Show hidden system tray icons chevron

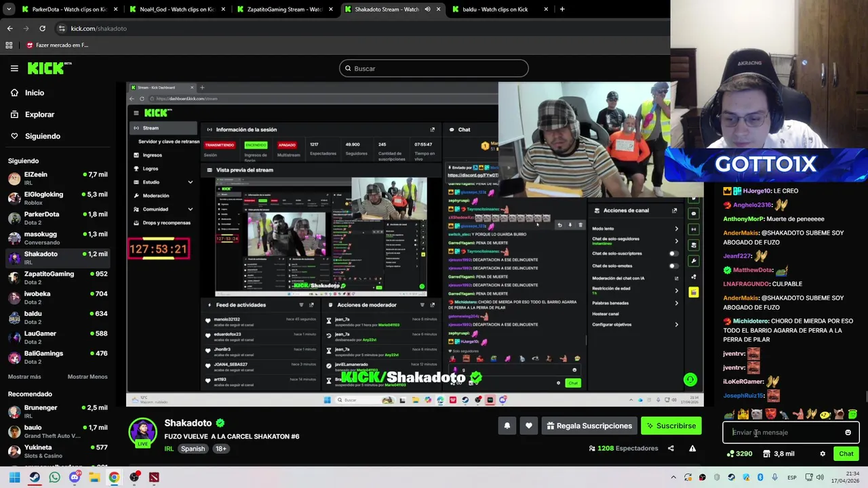(673, 477)
